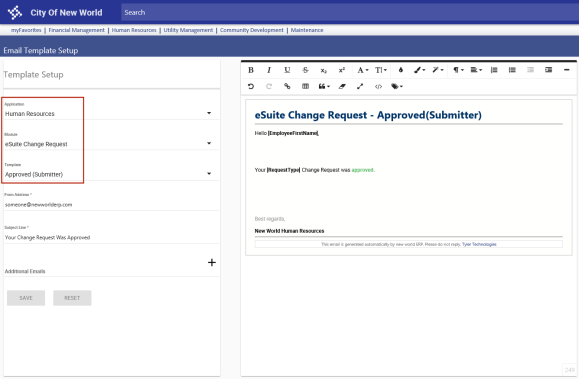Viewport: 579px width, 379px height.
Task: Apply strikethrough formatting
Action: point(305,70)
